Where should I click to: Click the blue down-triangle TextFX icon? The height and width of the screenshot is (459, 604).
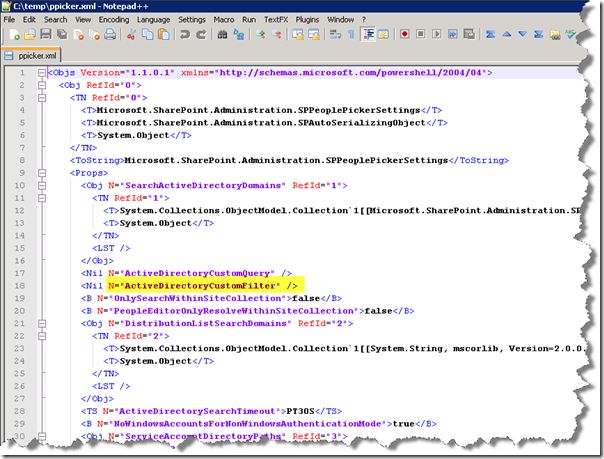522,34
